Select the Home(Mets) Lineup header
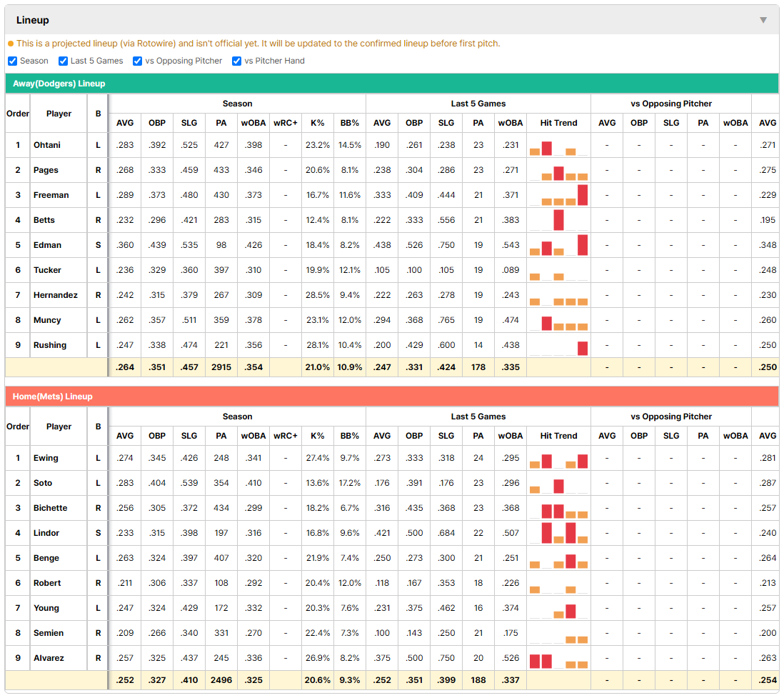Viewport: 784px width, 698px height. click(x=53, y=397)
